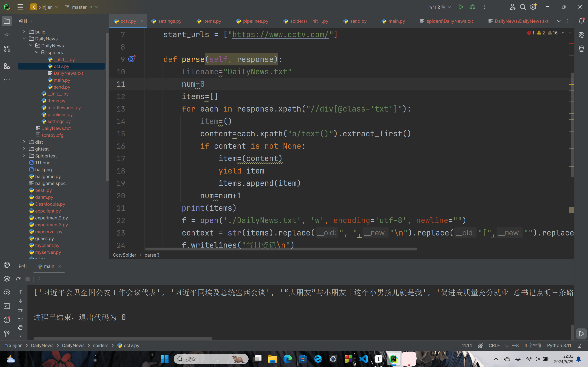Expand the gittest folder
Viewport: 588px width, 367px height.
24,148
